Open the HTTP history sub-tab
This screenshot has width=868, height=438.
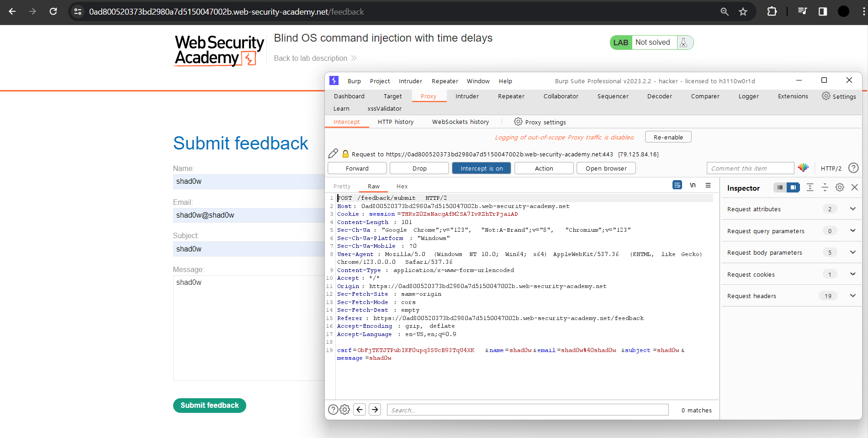tap(396, 122)
